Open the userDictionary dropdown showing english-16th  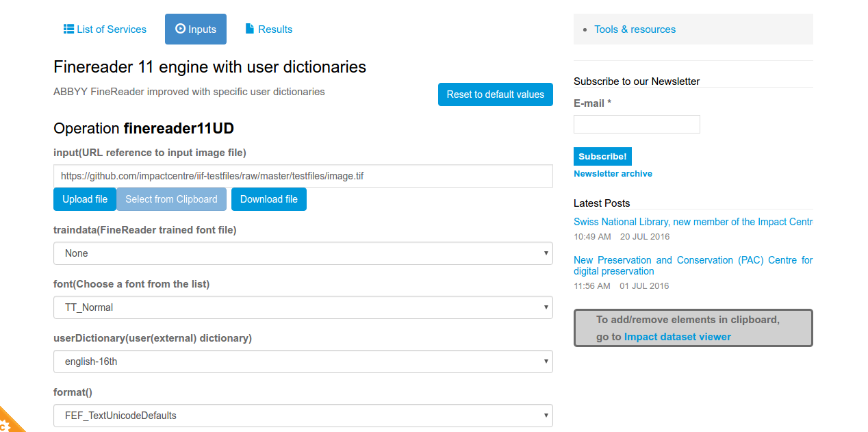coord(303,361)
